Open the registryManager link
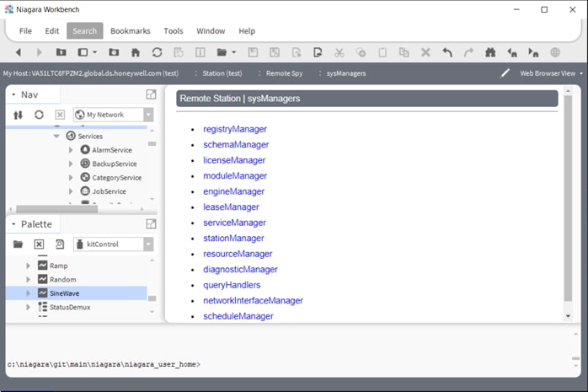The width and height of the screenshot is (588, 392). 235,129
